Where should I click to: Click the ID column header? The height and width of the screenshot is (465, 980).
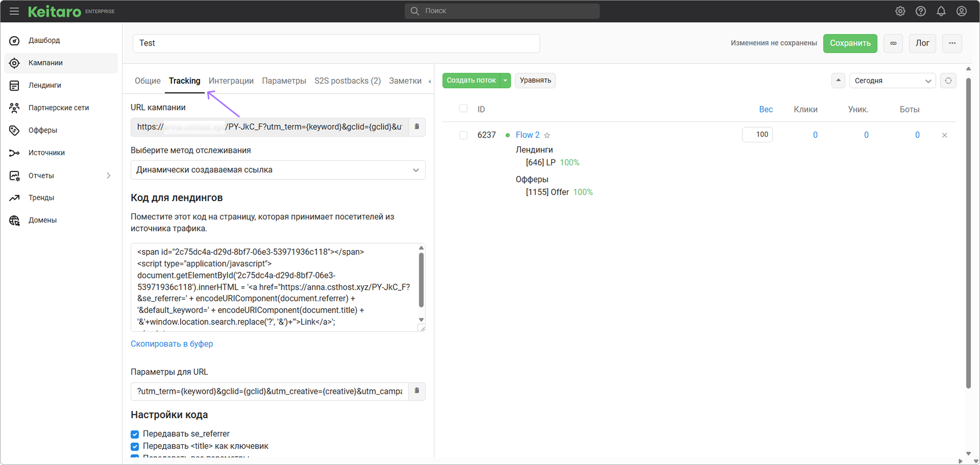[481, 109]
